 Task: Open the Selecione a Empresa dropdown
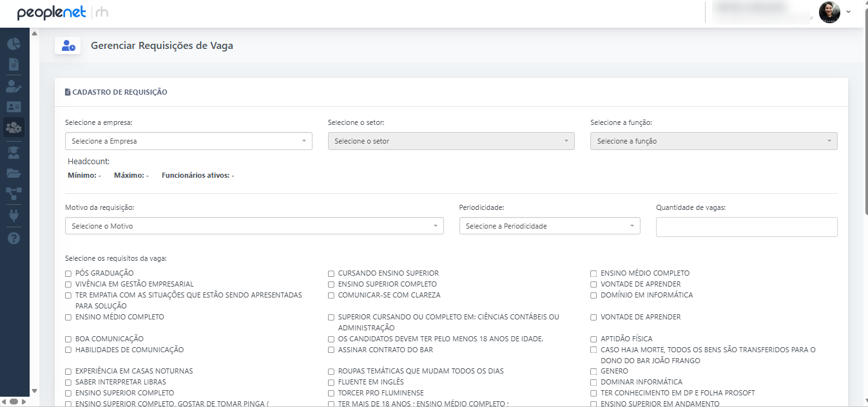(x=189, y=141)
